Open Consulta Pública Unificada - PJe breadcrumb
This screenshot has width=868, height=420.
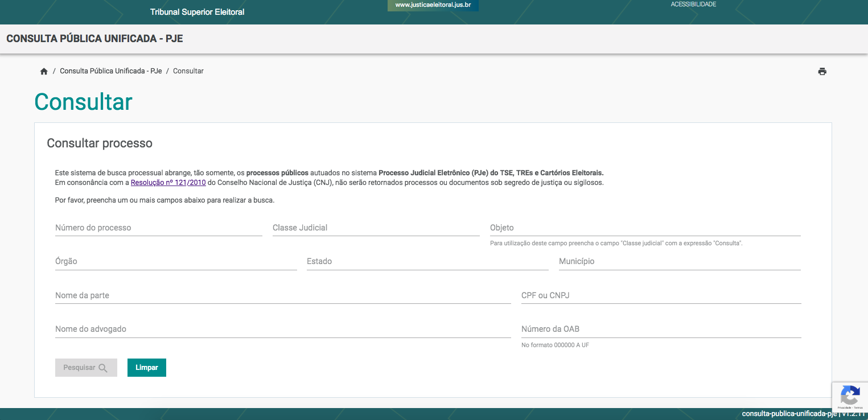(x=111, y=71)
